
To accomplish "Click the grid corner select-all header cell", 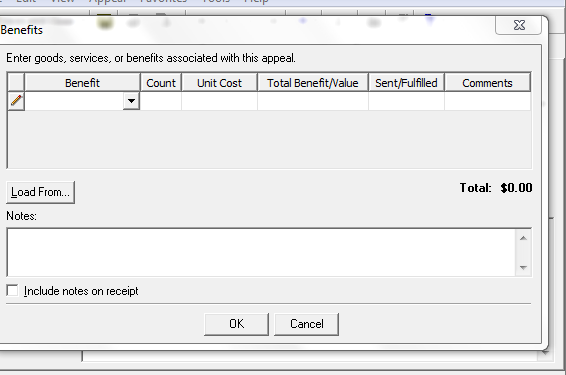I will (x=16, y=83).
